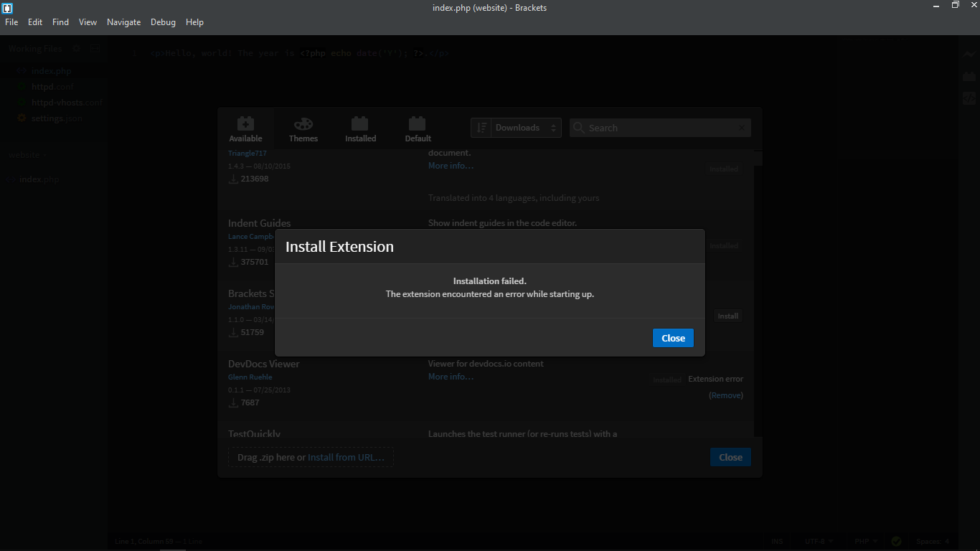This screenshot has width=980, height=551.
Task: Expand the website project dropdown
Action: [x=27, y=155]
